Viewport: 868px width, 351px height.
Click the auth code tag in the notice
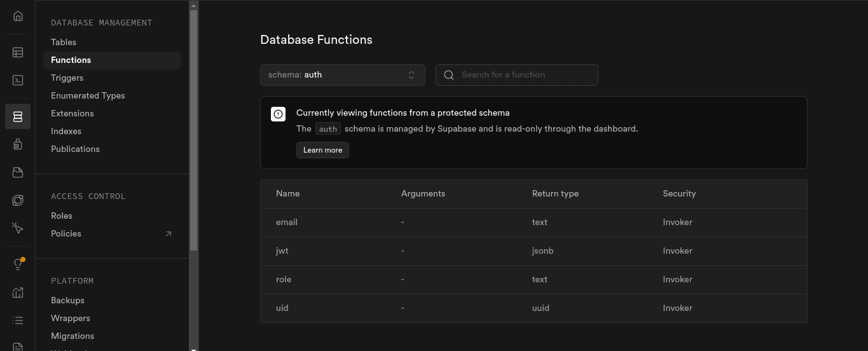click(x=328, y=129)
